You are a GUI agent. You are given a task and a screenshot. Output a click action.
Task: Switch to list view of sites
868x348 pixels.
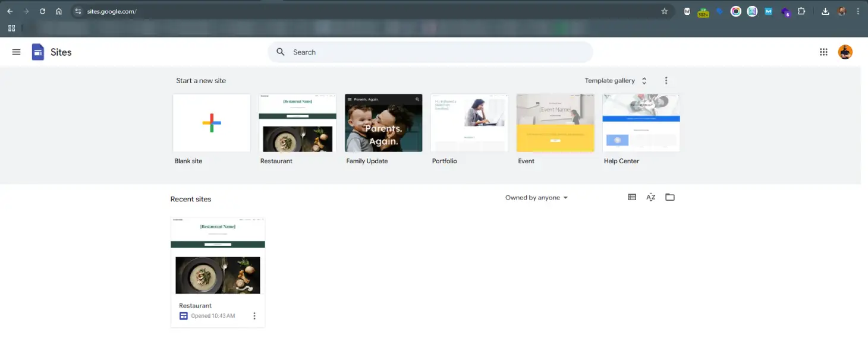tap(632, 197)
